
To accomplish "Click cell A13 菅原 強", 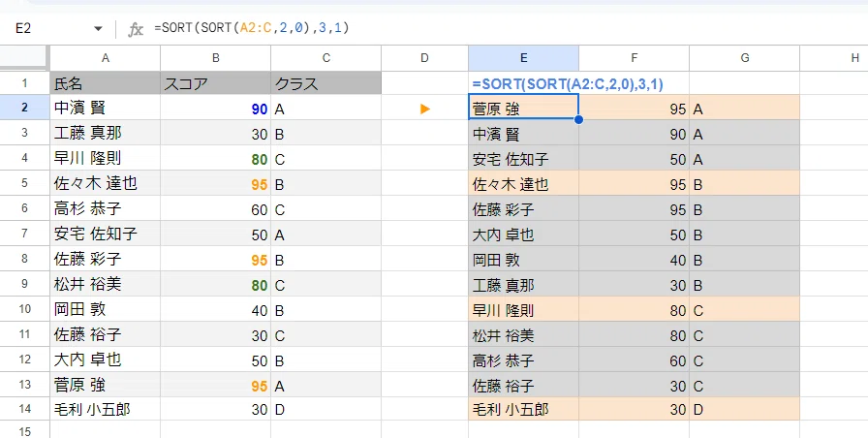I will (x=106, y=386).
